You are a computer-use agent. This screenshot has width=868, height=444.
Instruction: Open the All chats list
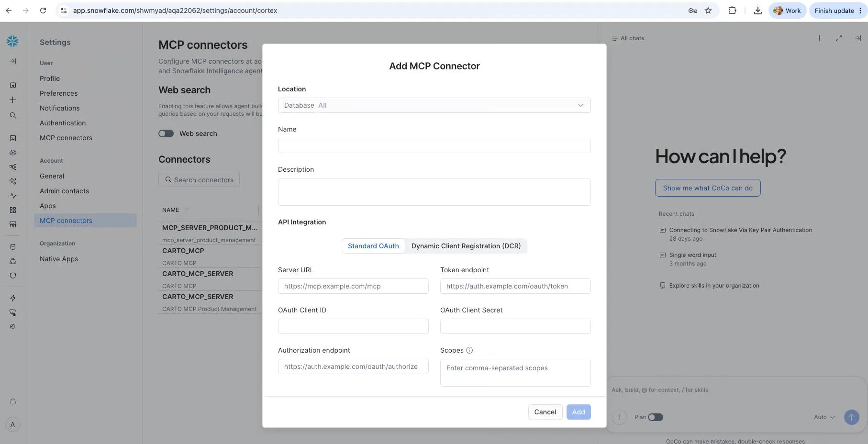click(628, 38)
